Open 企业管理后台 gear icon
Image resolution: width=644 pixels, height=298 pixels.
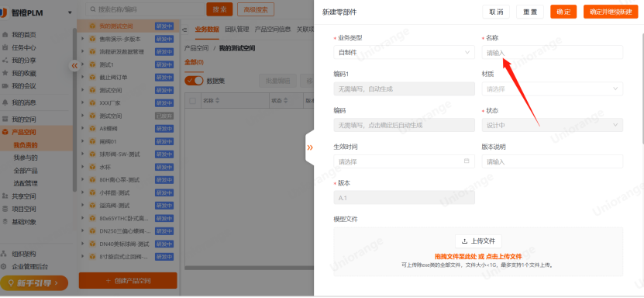(5, 266)
